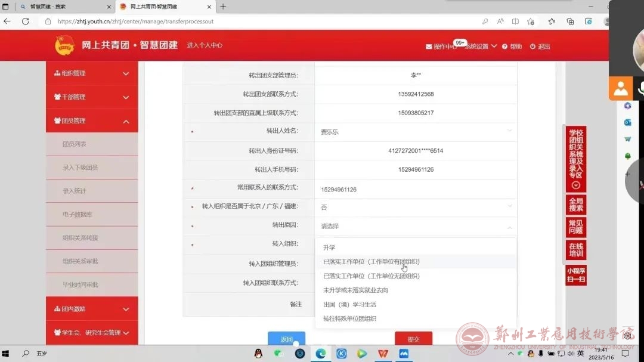Select 已落实工作单位（工作单位有团组织） option

point(371,262)
